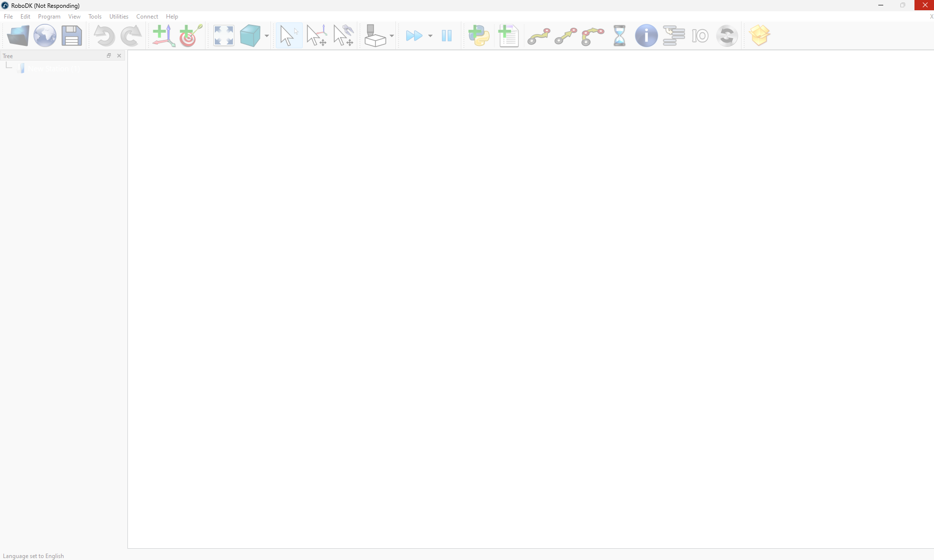Open a file with the folder icon
Viewport: 934px width, 560px height.
[x=18, y=36]
